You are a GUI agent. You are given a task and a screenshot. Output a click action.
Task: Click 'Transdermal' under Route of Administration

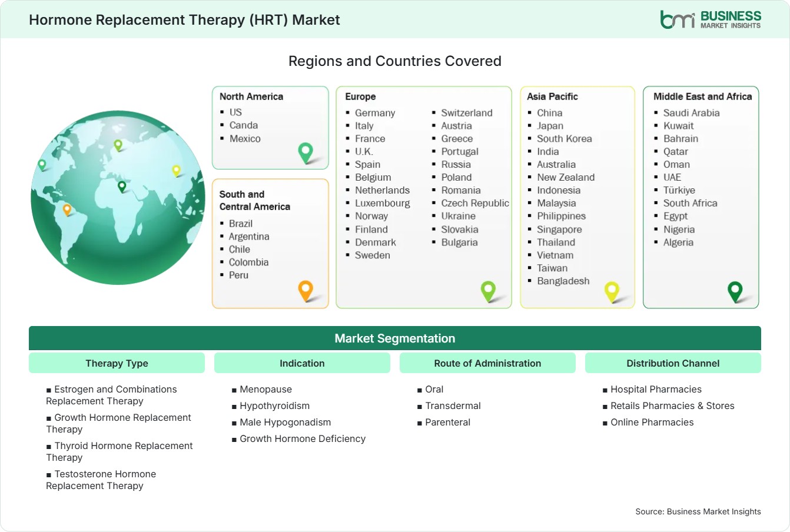[453, 406]
